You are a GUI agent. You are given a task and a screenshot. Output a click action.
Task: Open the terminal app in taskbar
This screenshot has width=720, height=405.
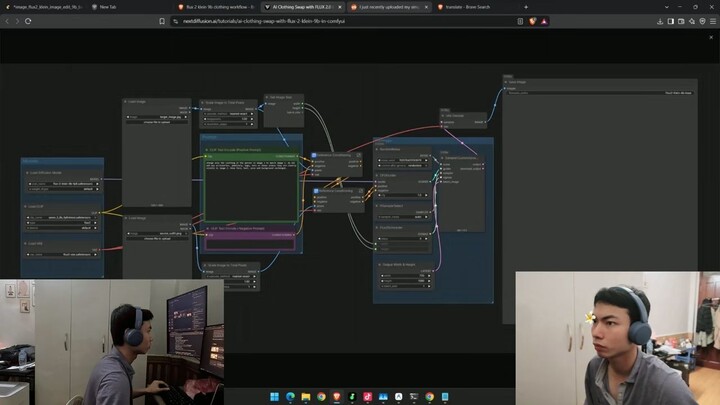(x=414, y=396)
